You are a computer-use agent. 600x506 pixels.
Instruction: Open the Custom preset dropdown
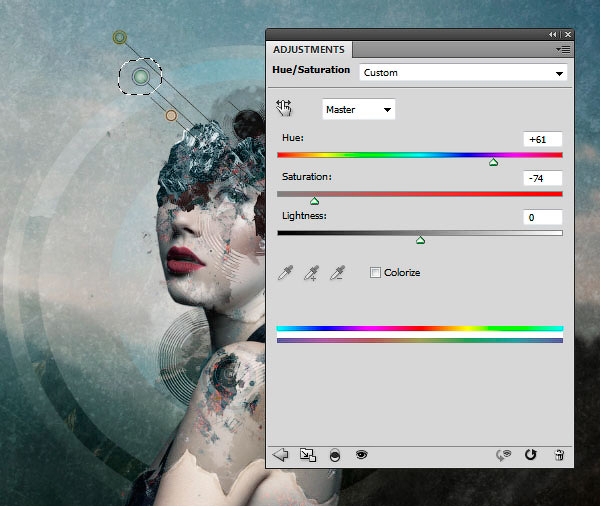[x=463, y=72]
